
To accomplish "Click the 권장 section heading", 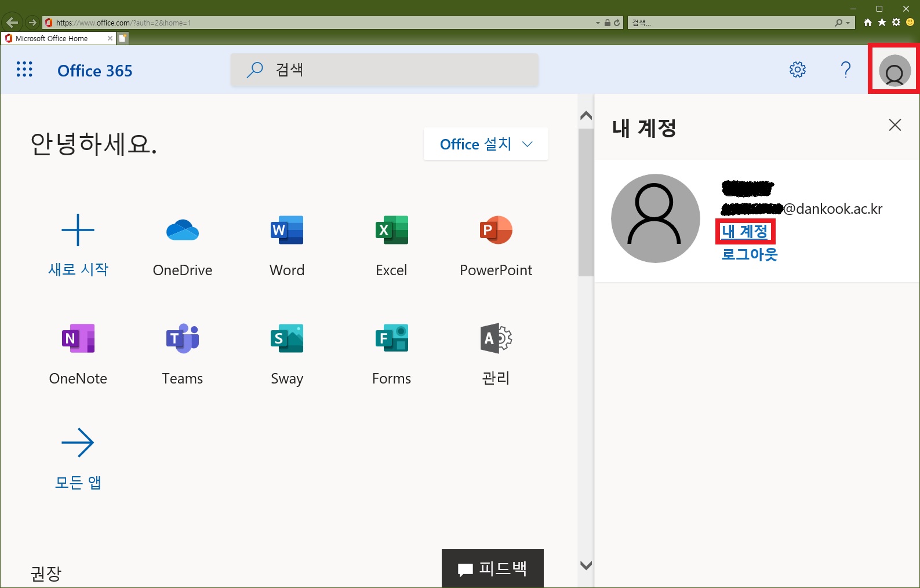I will 46,574.
